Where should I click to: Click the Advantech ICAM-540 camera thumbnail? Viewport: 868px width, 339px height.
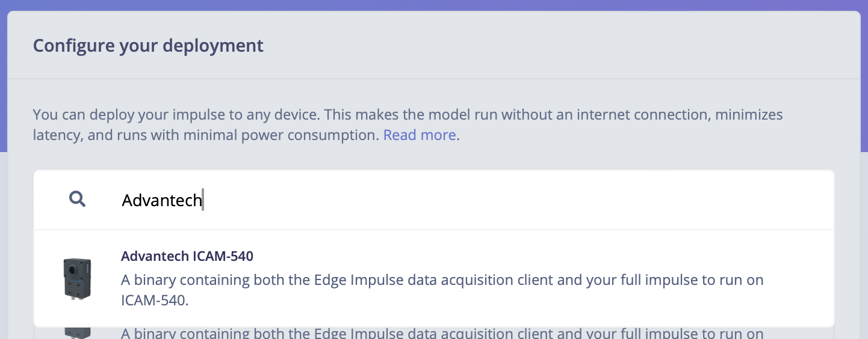77,278
